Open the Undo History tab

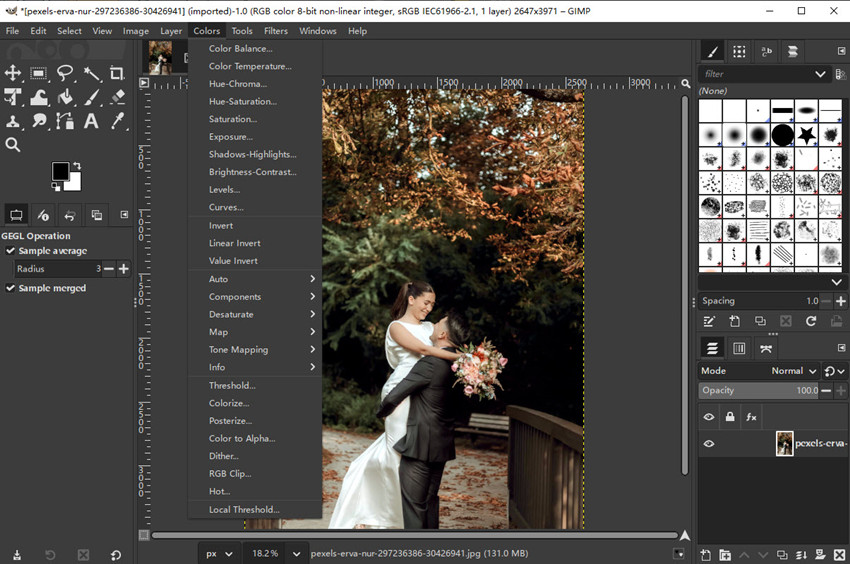(x=69, y=215)
